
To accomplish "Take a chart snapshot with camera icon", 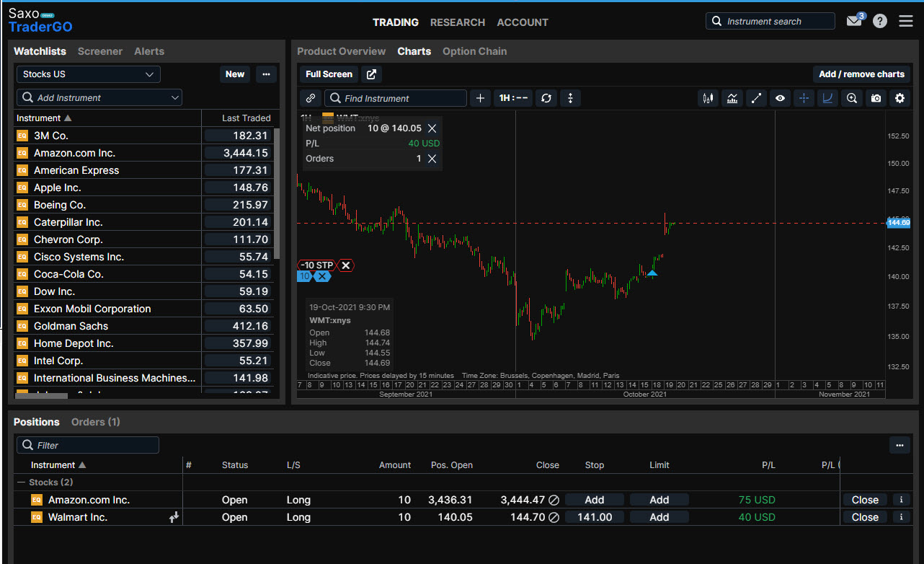I will tap(876, 98).
